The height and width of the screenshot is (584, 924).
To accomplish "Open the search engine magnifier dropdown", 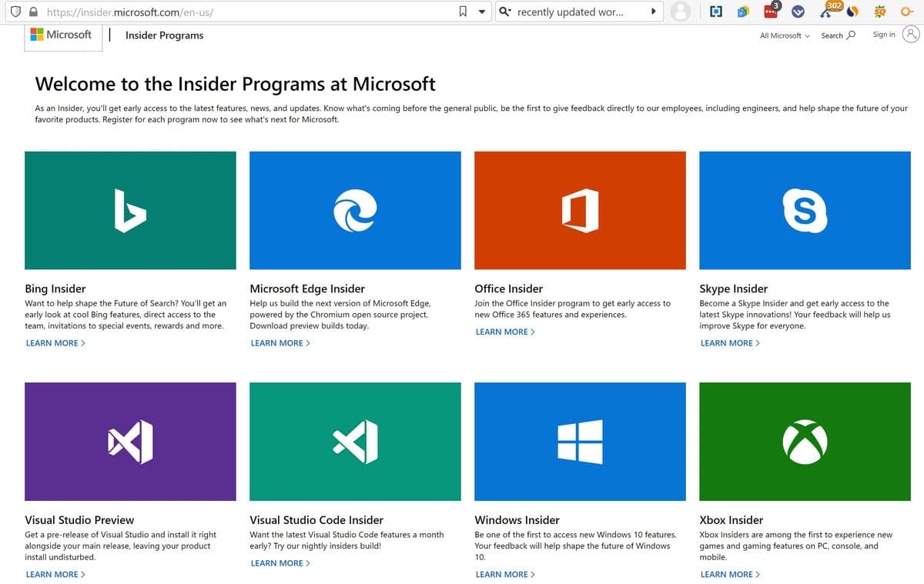I will pos(505,12).
